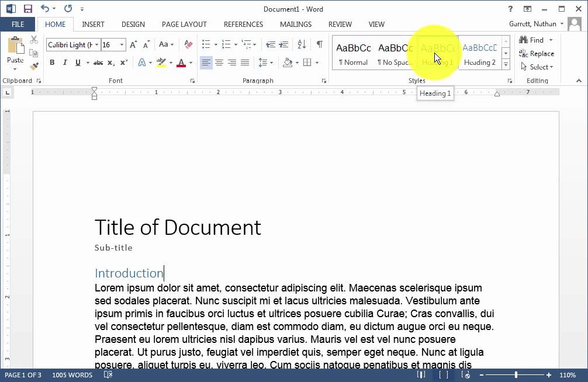This screenshot has height=382, width=588.
Task: Apply Text Effects with the glowing A
Action: pos(142,62)
